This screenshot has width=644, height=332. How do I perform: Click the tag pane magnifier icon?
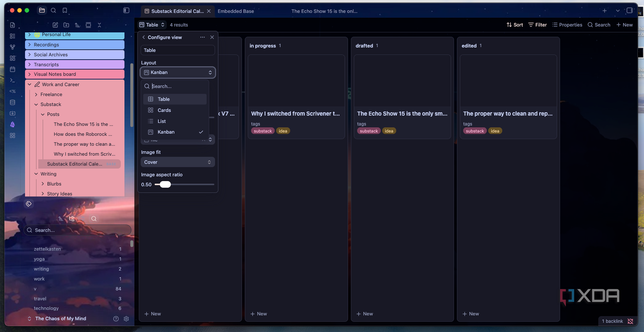(x=94, y=219)
